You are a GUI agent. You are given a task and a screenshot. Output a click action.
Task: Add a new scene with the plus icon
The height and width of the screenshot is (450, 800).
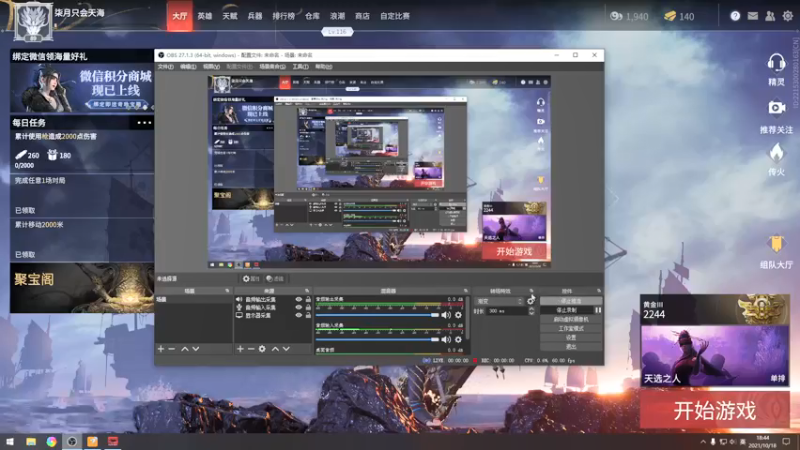tap(161, 349)
